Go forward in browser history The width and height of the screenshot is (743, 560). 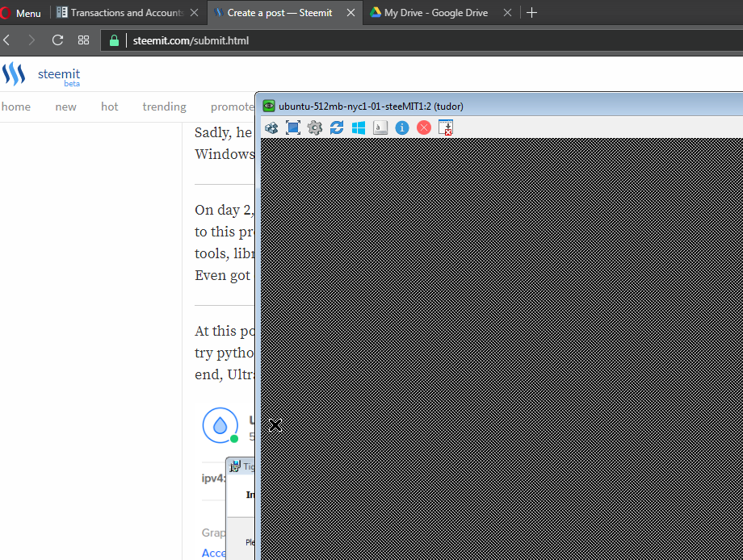coord(31,40)
